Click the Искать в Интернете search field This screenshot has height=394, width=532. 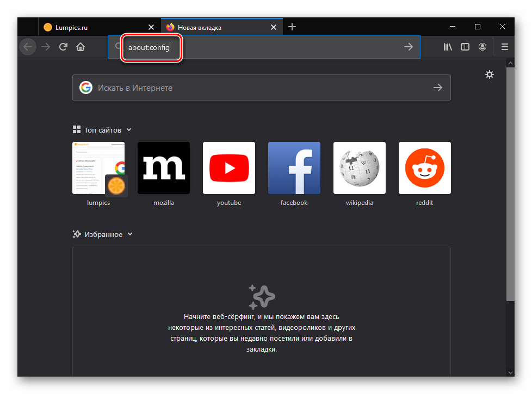261,87
